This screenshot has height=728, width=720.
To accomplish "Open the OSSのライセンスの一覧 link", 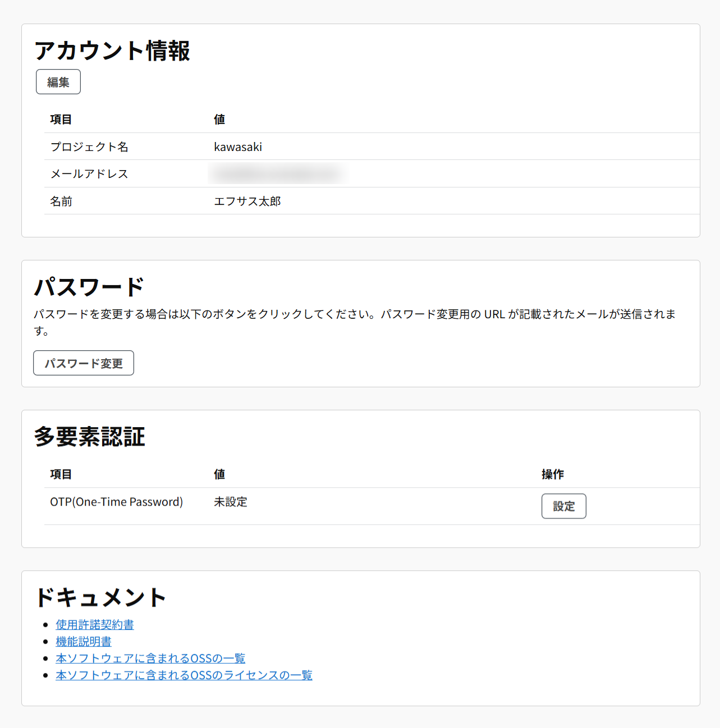I will (184, 675).
